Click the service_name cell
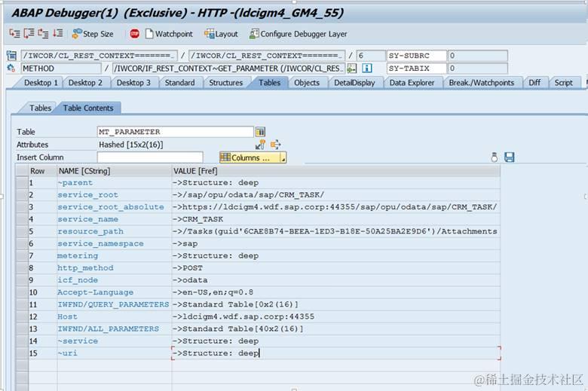The height and width of the screenshot is (391, 588). pyautogui.click(x=114, y=219)
